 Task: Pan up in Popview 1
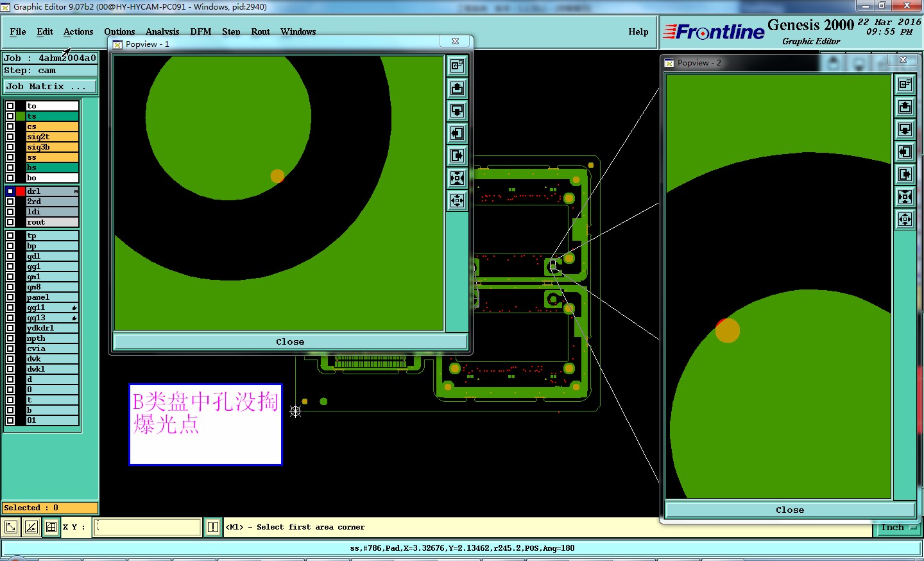457,88
